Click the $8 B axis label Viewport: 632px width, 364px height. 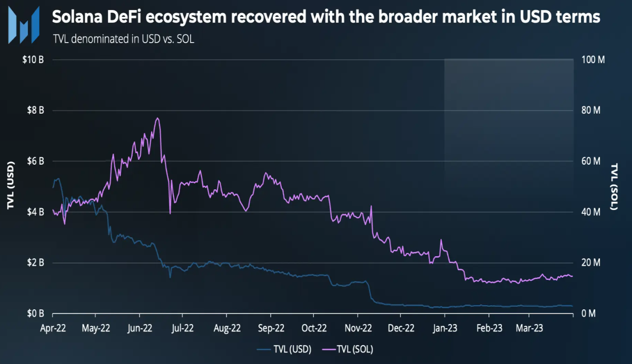click(34, 110)
